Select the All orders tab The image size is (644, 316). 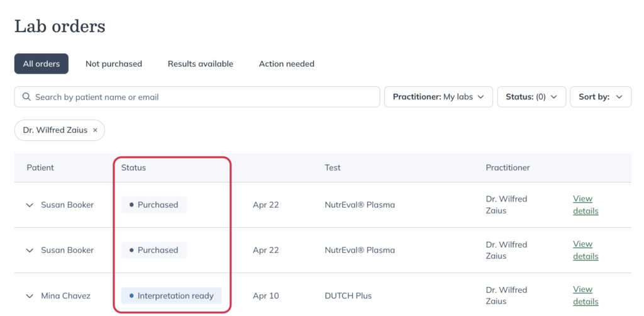pos(41,64)
